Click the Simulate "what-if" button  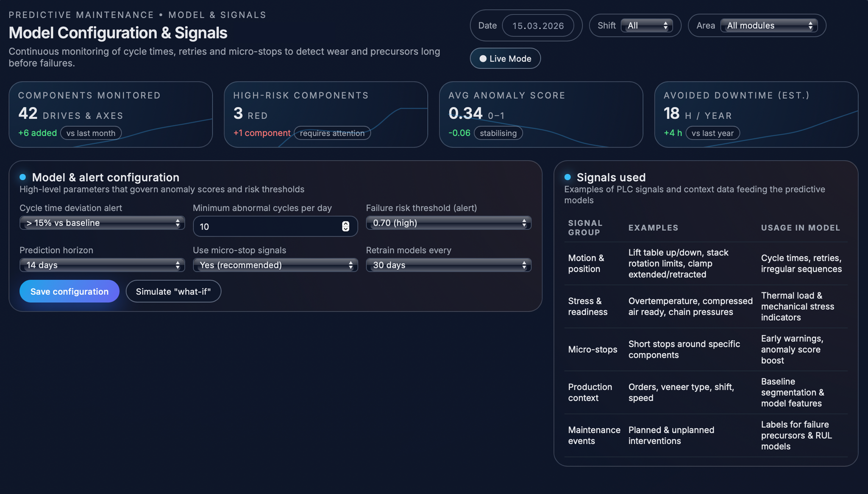click(173, 291)
